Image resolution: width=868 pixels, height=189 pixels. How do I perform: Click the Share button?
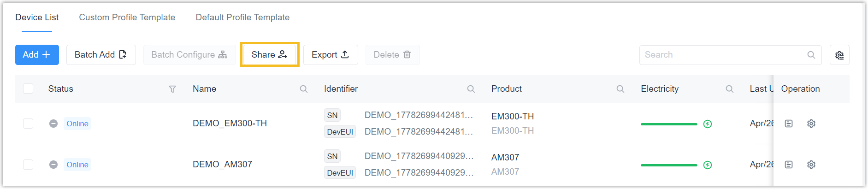(x=270, y=54)
